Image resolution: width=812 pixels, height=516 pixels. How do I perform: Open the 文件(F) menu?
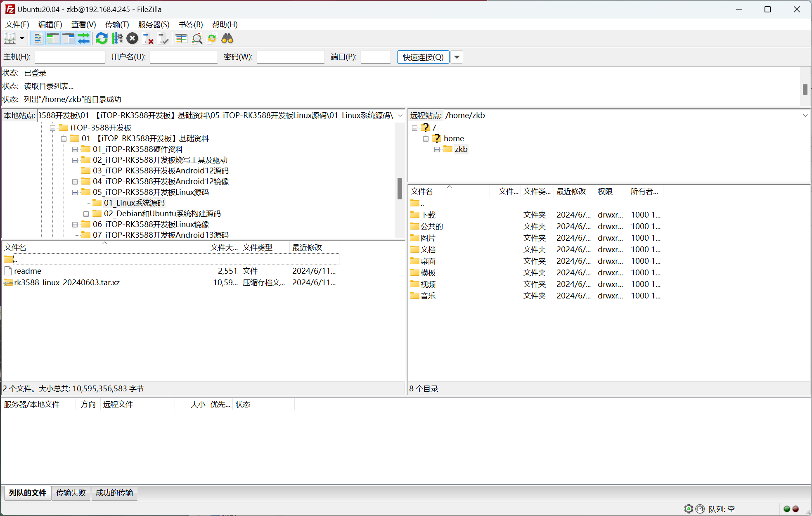[x=17, y=24]
